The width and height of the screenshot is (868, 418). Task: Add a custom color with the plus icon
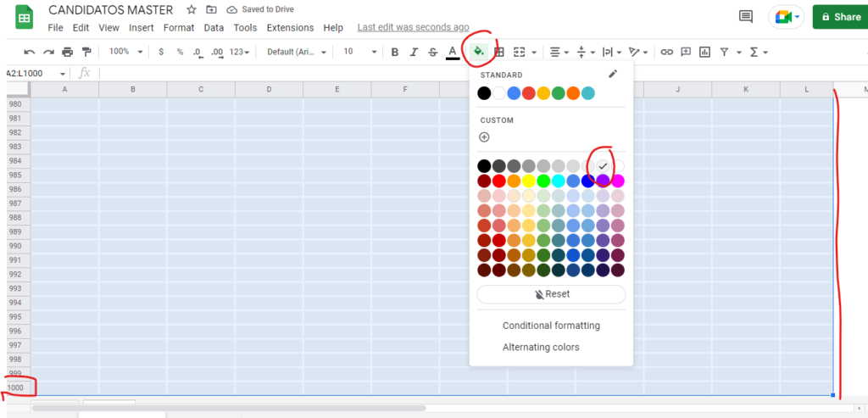point(484,137)
